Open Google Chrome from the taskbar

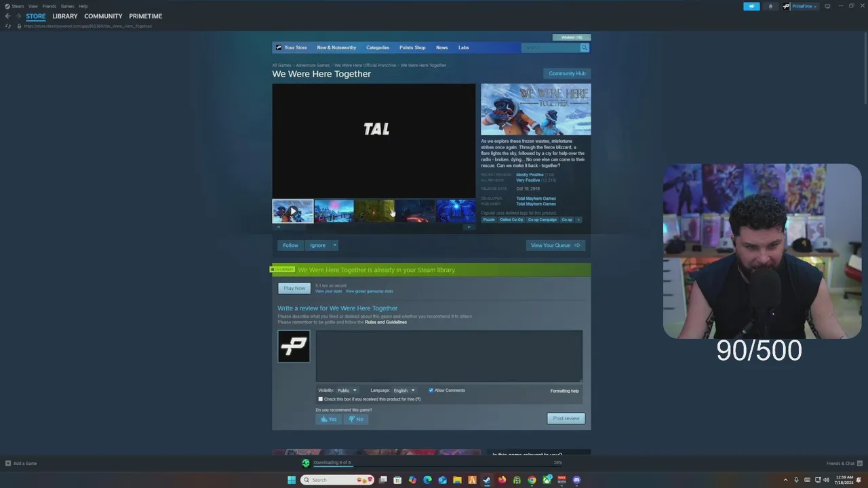click(532, 480)
